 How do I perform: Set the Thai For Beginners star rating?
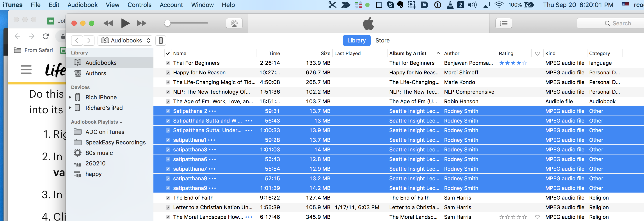point(513,63)
